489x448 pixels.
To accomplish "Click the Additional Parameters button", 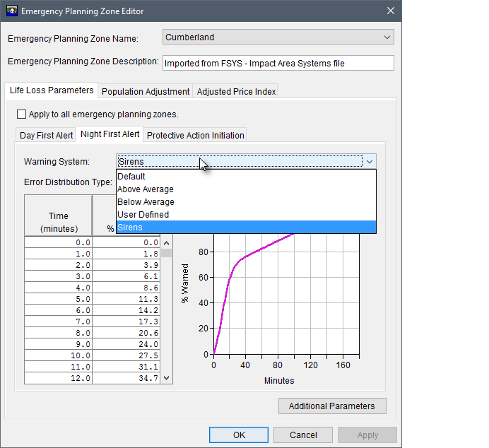I will [332, 406].
